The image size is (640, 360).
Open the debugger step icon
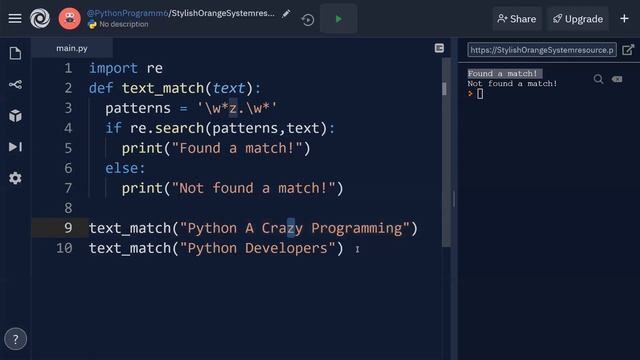[x=15, y=147]
